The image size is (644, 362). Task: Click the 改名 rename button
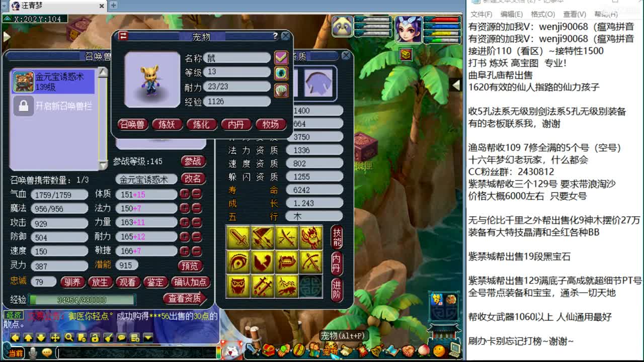[193, 178]
